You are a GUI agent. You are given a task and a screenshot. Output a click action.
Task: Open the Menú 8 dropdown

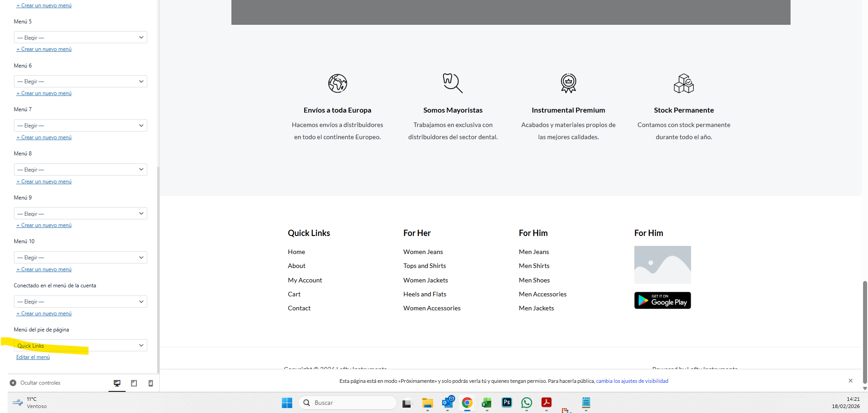(x=81, y=169)
